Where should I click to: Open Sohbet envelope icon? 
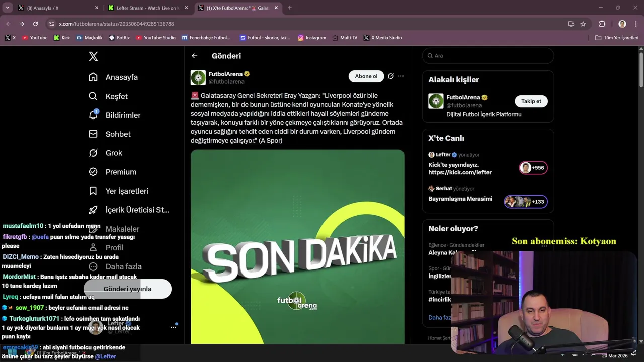click(x=93, y=134)
